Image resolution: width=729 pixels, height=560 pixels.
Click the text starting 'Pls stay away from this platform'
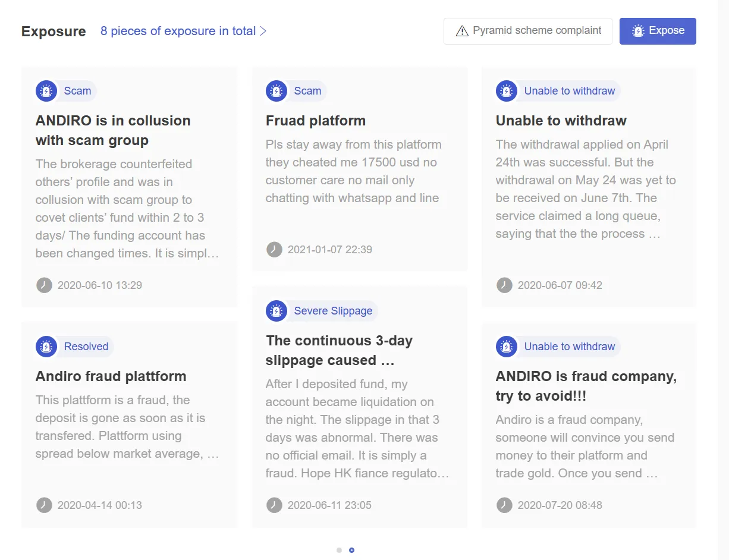[354, 171]
